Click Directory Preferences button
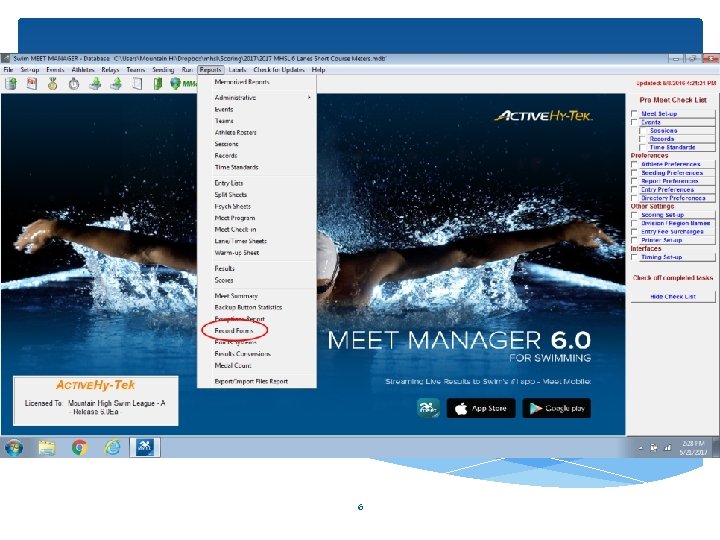The width and height of the screenshot is (720, 540). [677, 198]
